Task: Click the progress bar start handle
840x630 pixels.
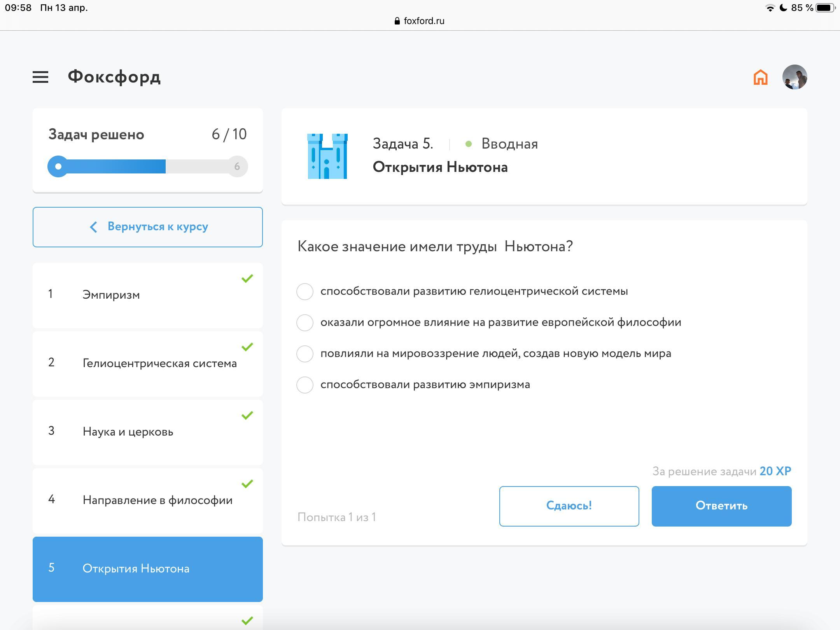Action: point(58,166)
